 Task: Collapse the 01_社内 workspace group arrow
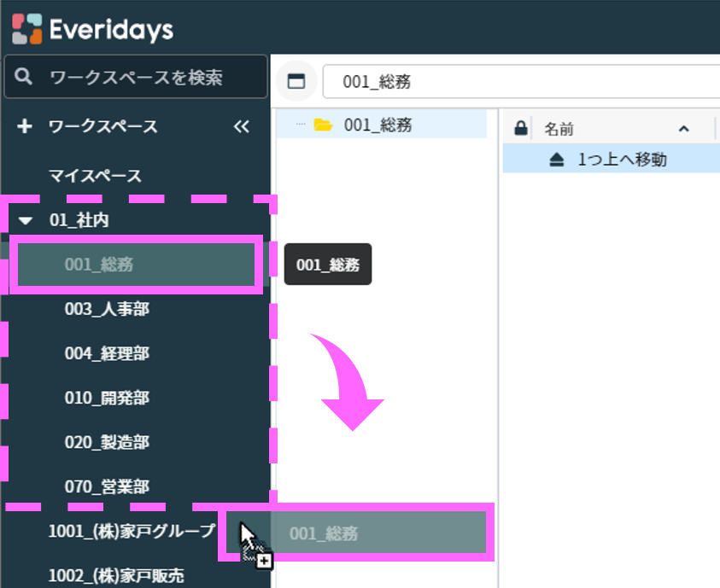(x=26, y=221)
